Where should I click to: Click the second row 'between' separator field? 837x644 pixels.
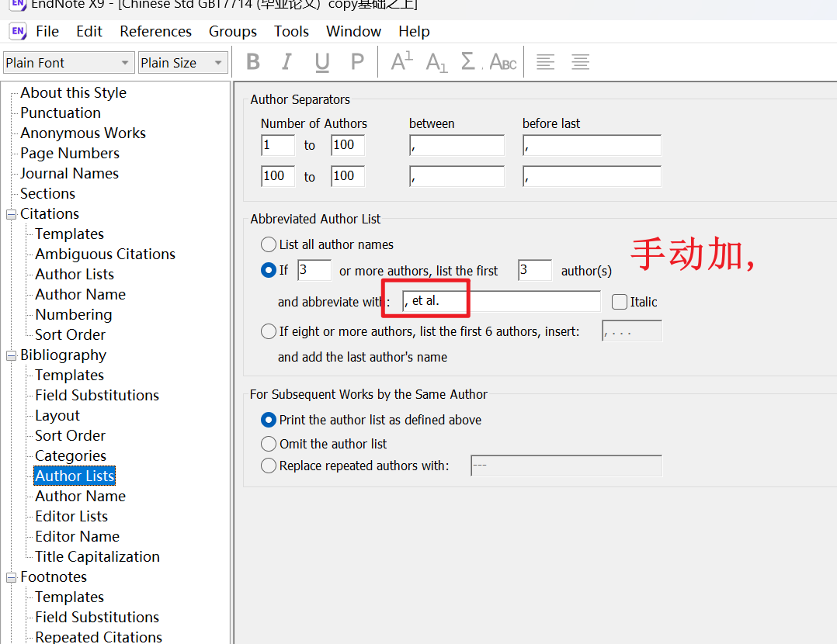tap(457, 176)
